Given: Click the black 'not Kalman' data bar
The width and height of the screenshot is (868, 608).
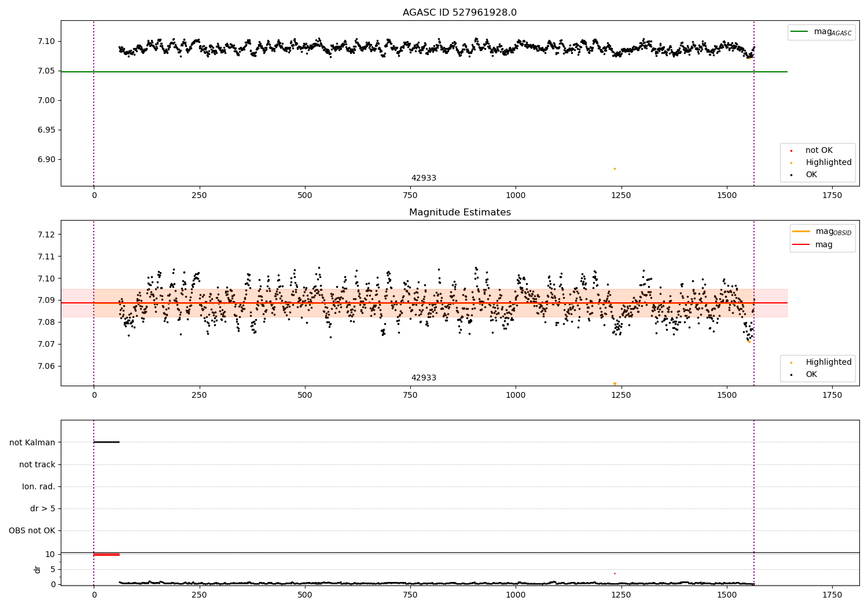Looking at the screenshot, I should tap(106, 442).
